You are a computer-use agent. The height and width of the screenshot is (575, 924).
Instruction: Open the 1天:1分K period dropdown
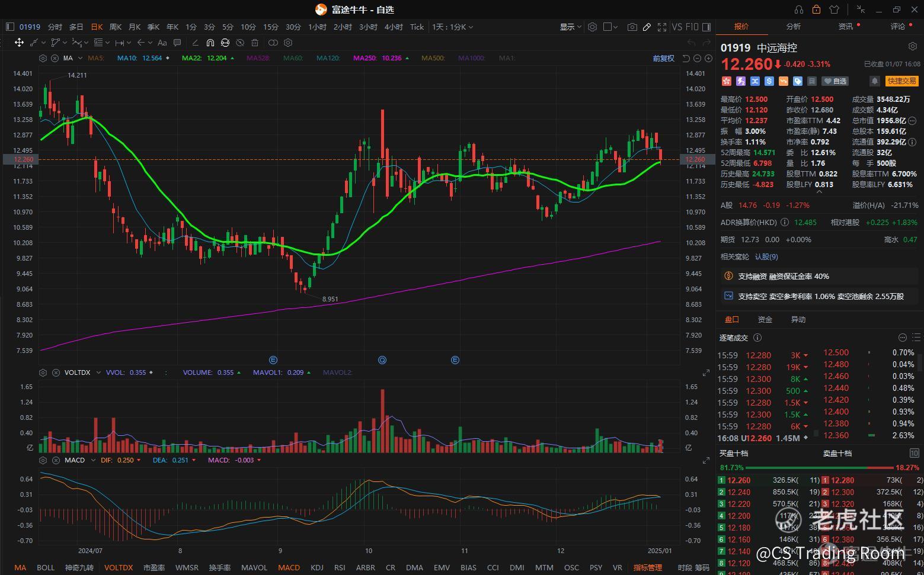452,27
